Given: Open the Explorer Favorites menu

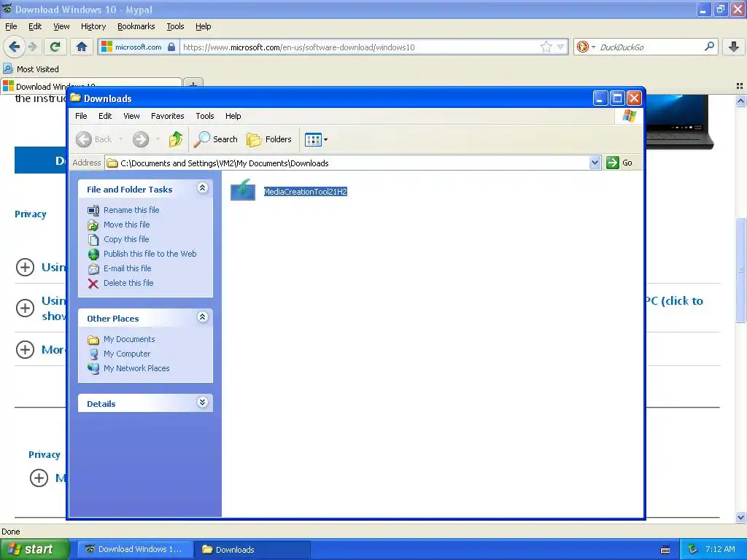Looking at the screenshot, I should point(167,116).
